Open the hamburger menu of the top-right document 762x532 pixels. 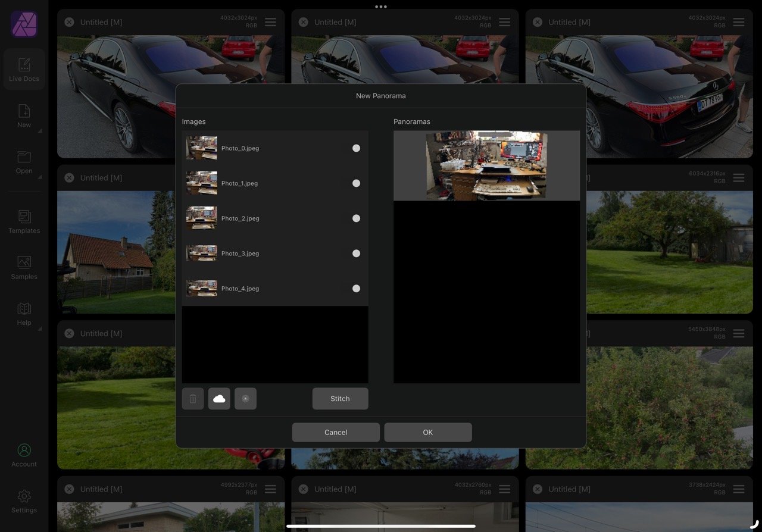(739, 22)
